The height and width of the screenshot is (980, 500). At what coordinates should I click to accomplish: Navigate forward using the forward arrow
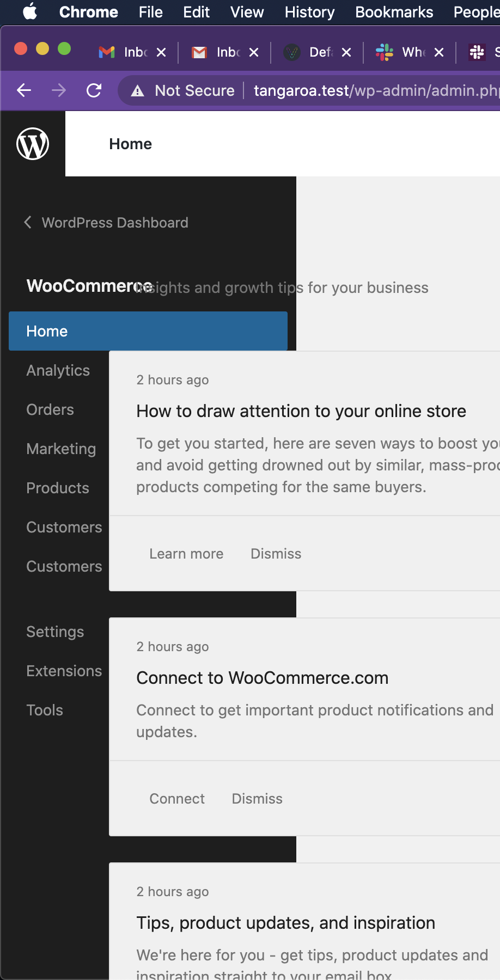[x=58, y=90]
